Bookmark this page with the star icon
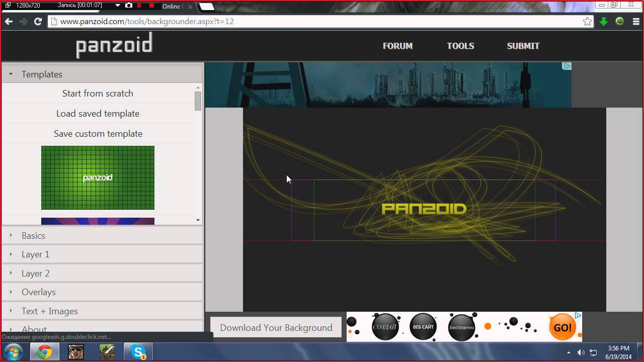The width and height of the screenshot is (644, 362). coord(587,22)
